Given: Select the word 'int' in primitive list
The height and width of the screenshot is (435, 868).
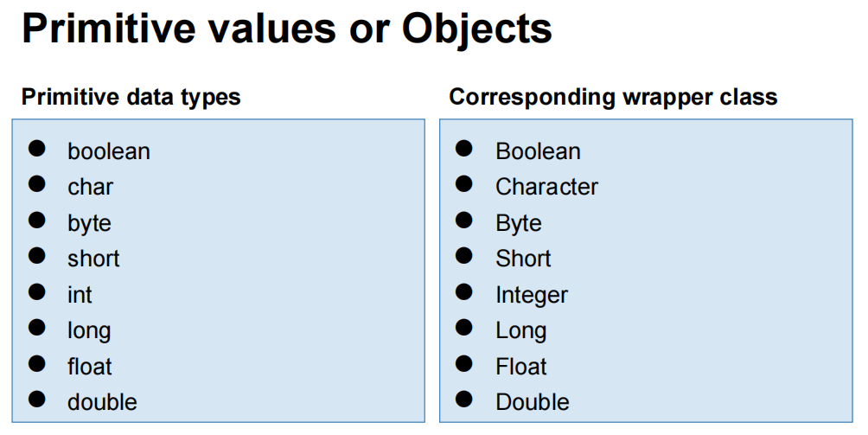Looking at the screenshot, I should [80, 294].
